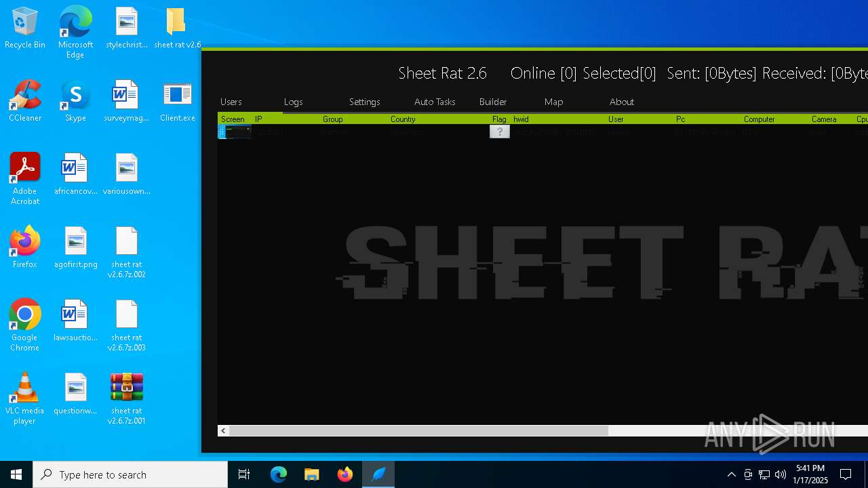Screen dimensions: 868x488
Task: Launch CCleaner from the desktop
Action: (25, 102)
